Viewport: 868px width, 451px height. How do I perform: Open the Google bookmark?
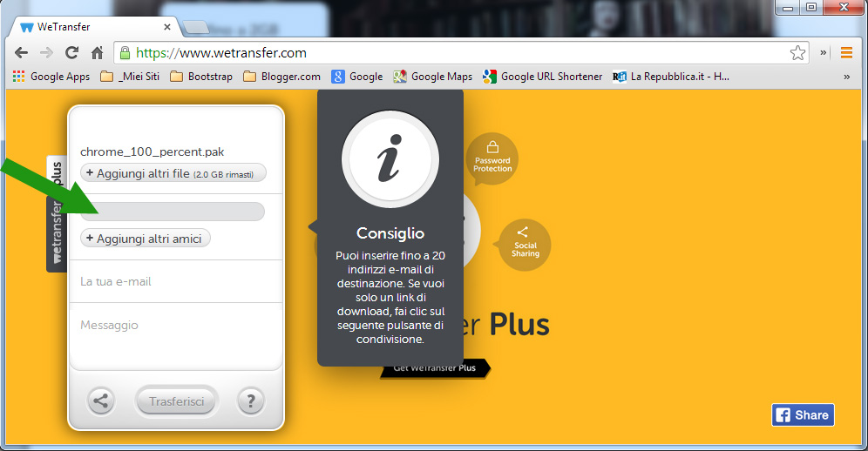(x=357, y=77)
